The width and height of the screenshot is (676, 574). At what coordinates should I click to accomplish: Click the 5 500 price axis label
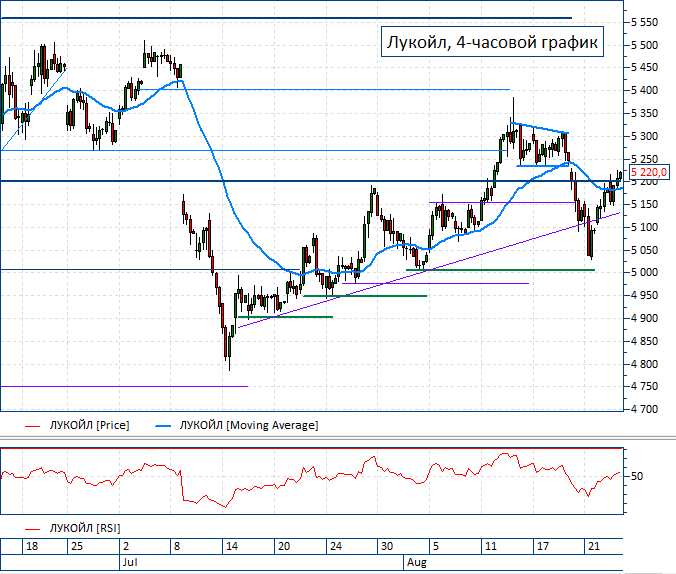[645, 45]
